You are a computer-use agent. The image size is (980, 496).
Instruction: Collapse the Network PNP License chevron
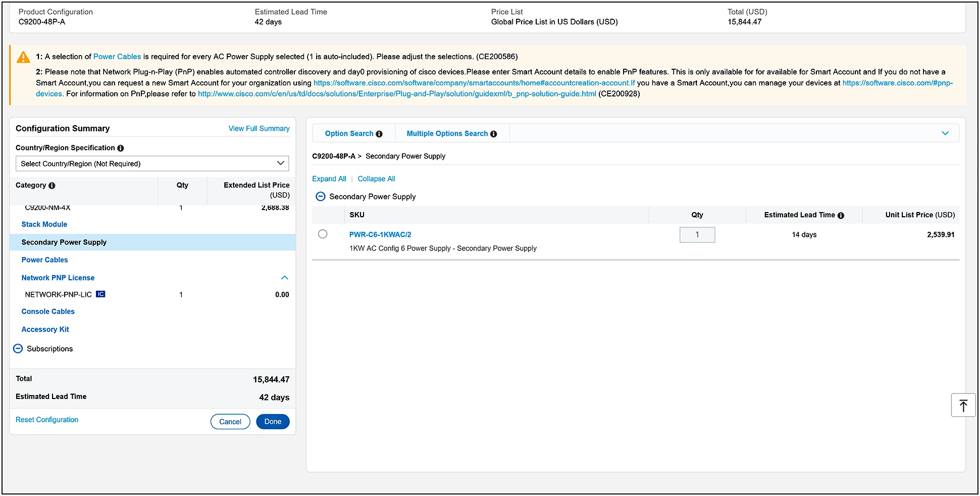284,278
